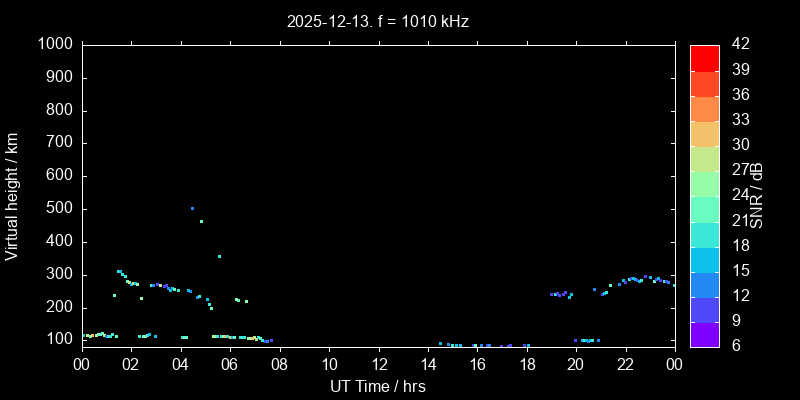
Task: Click the blue 12–15 dB colorbar segment
Action: coord(704,285)
